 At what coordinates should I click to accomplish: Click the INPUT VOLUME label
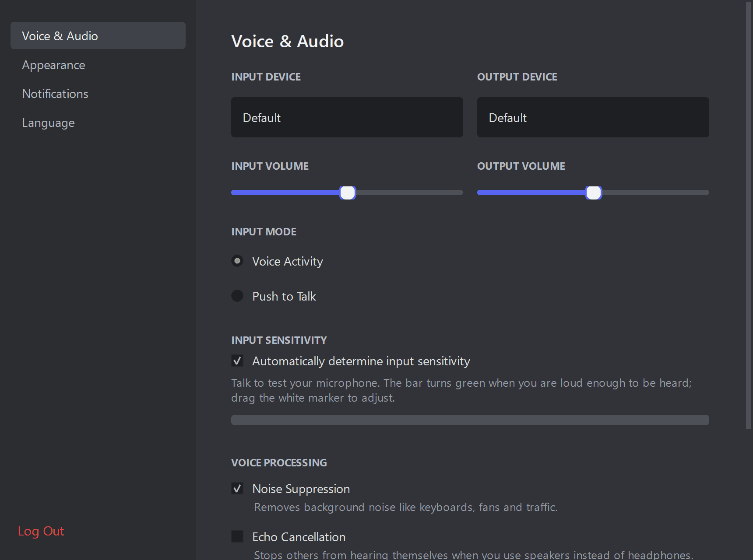click(270, 166)
